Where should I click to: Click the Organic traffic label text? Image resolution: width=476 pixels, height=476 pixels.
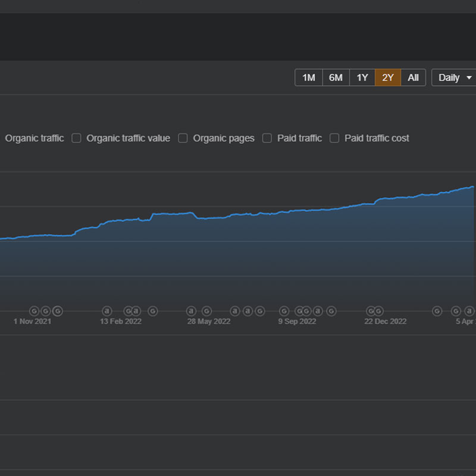click(35, 139)
